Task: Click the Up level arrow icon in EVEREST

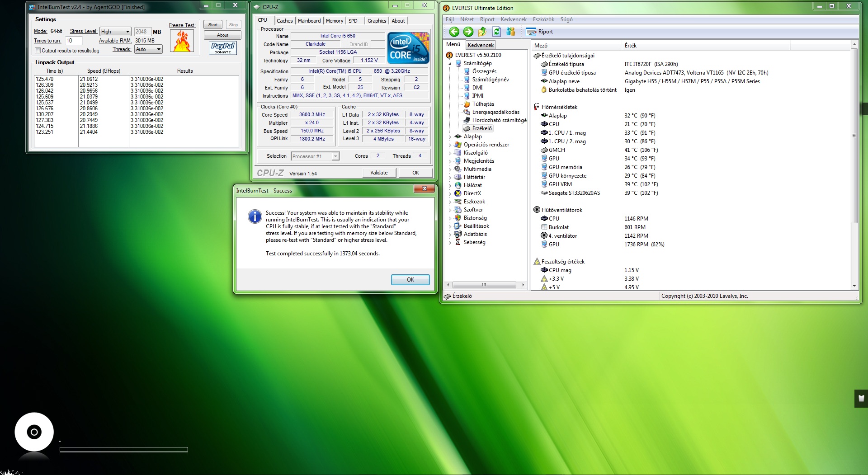Action: [x=482, y=32]
